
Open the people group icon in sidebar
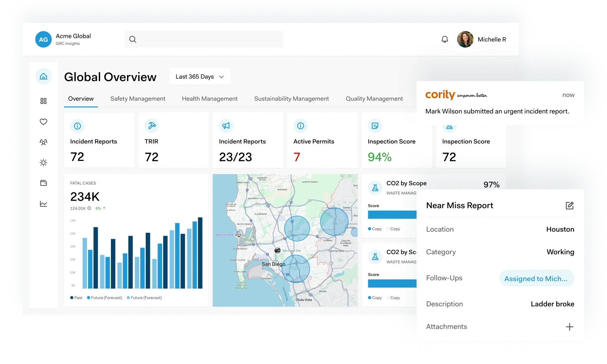click(43, 142)
